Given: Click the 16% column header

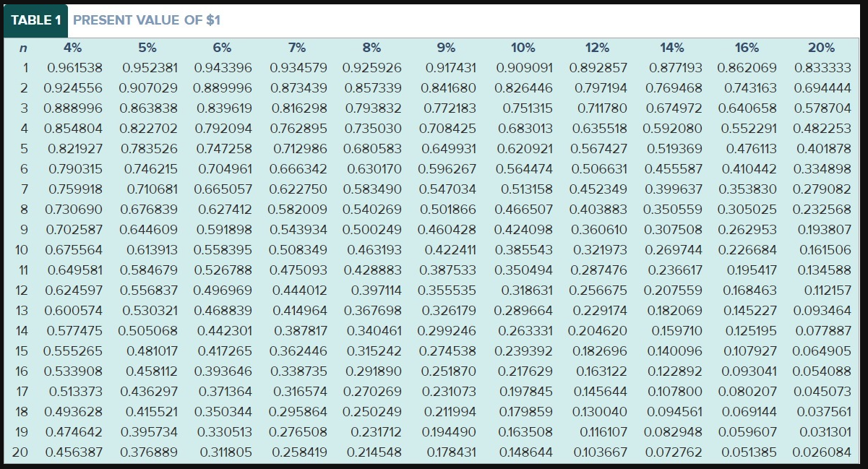Looking at the screenshot, I should [747, 48].
